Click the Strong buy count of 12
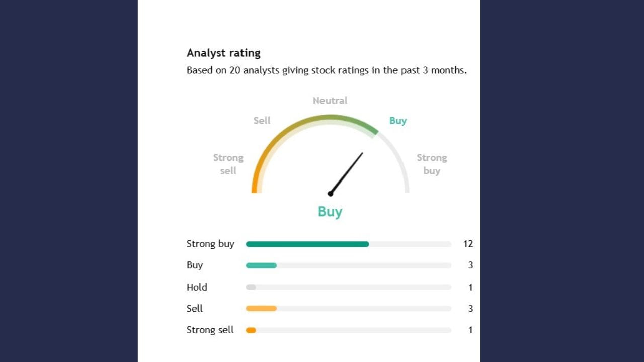Viewport: 644px width, 362px height. [468, 244]
